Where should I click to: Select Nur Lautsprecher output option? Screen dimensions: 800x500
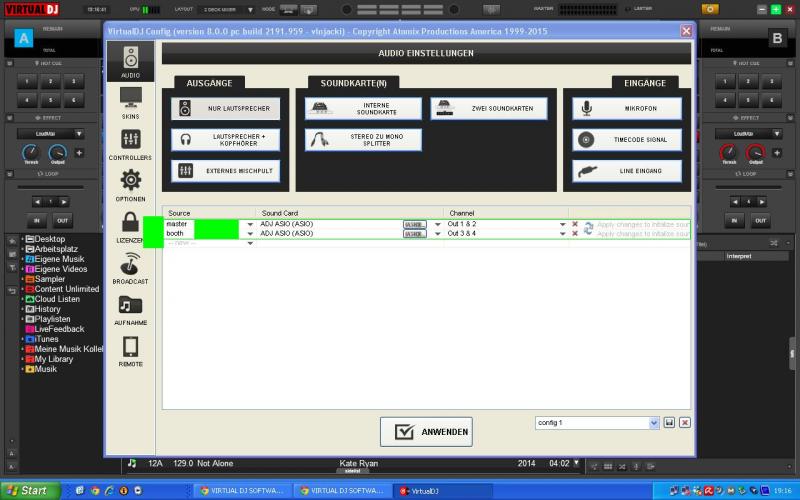(226, 109)
